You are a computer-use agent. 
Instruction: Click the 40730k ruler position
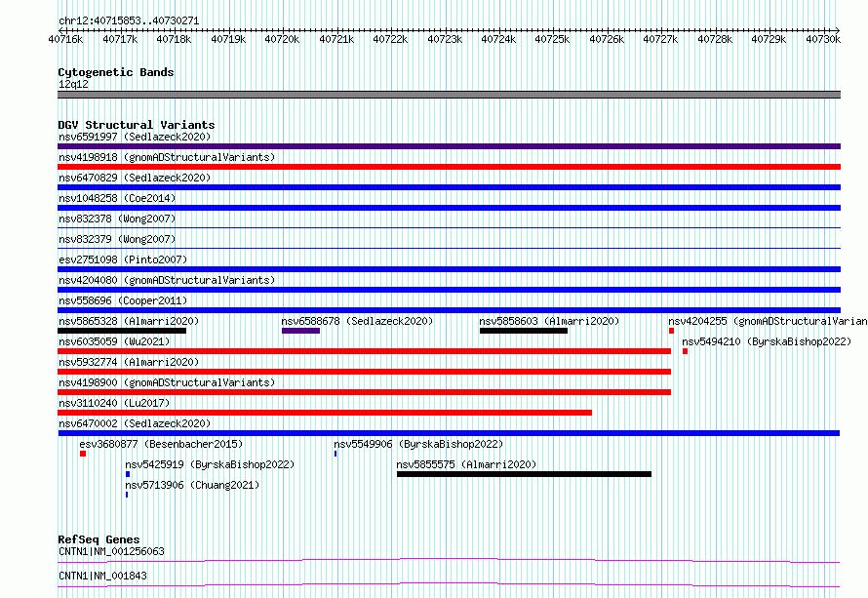823,39
